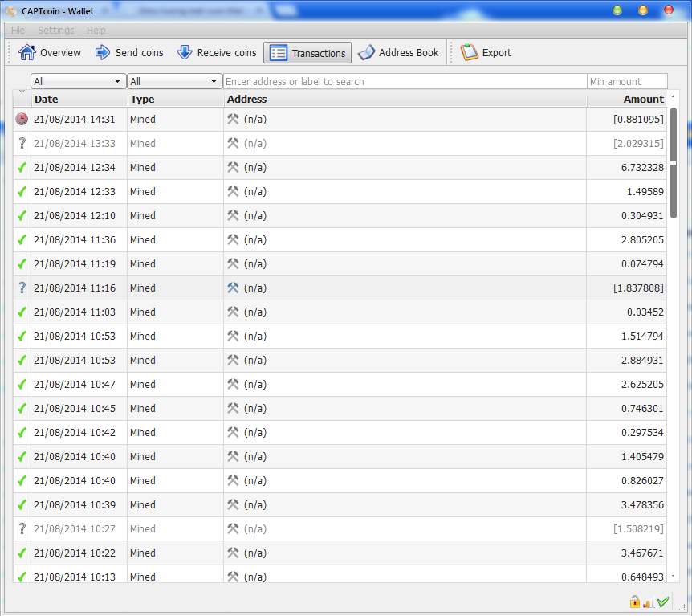Click the clock status icon on 14:31 transaction

pyautogui.click(x=22, y=119)
